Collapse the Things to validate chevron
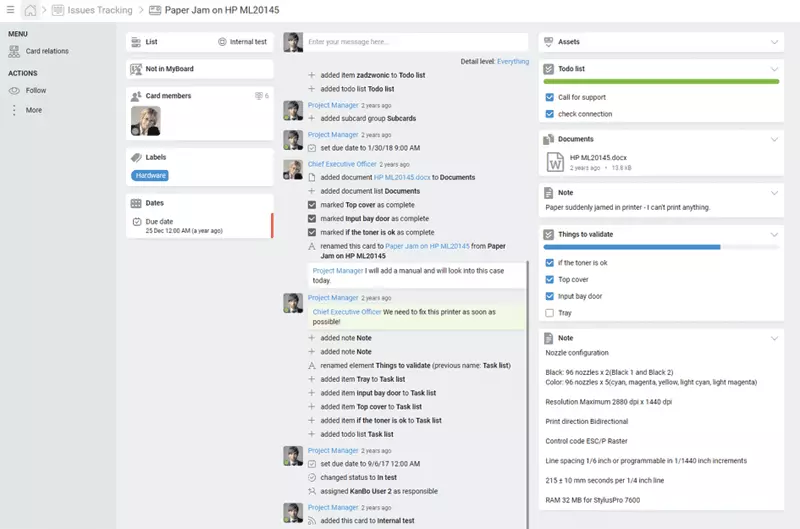 click(774, 235)
